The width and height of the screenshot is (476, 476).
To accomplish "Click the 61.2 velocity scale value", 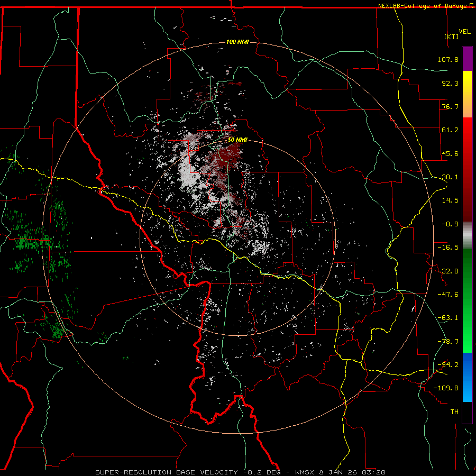I will [x=450, y=130].
